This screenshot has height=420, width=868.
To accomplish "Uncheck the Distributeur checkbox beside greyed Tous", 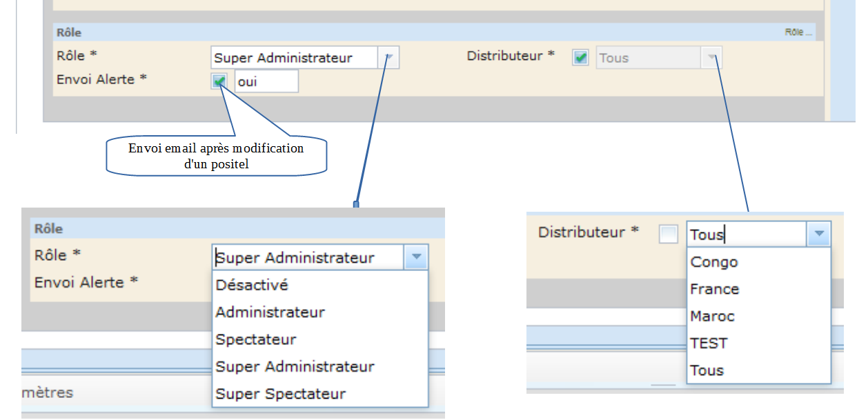I will tap(581, 58).
